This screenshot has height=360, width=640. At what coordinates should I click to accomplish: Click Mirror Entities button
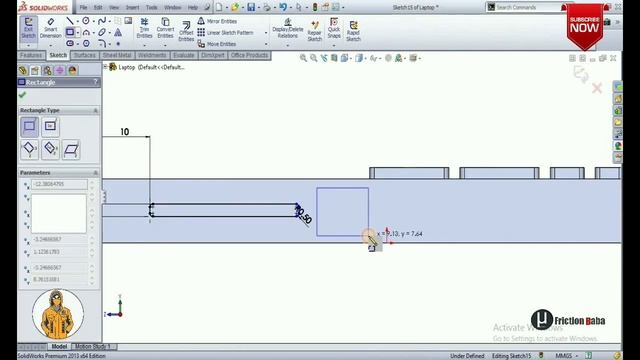tap(218, 21)
